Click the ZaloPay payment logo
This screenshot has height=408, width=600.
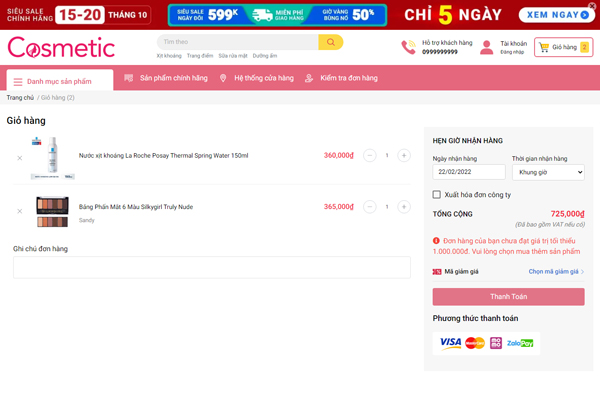(520, 343)
